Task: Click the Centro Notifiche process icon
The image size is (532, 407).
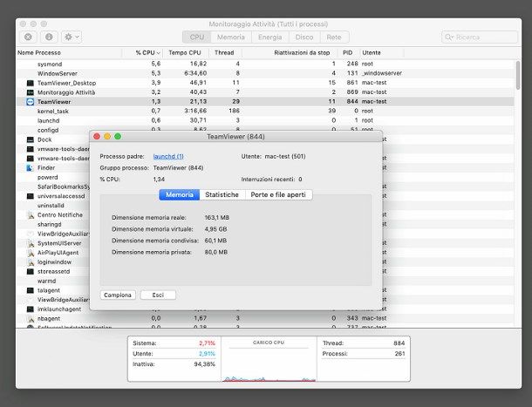Action: (31, 214)
